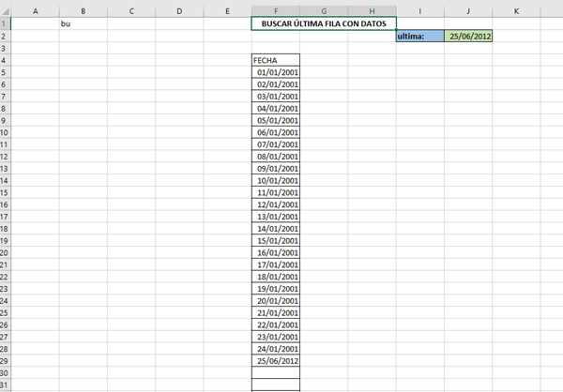This screenshot has width=563, height=392.
Task: Select the cell with date 24/01/2001
Action: pyautogui.click(x=276, y=349)
